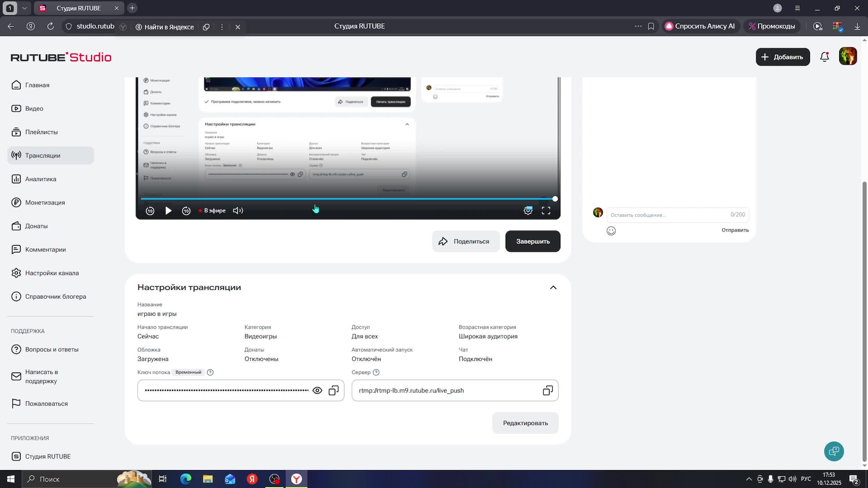Click the Завершить button
The height and width of the screenshot is (488, 868).
[533, 241]
